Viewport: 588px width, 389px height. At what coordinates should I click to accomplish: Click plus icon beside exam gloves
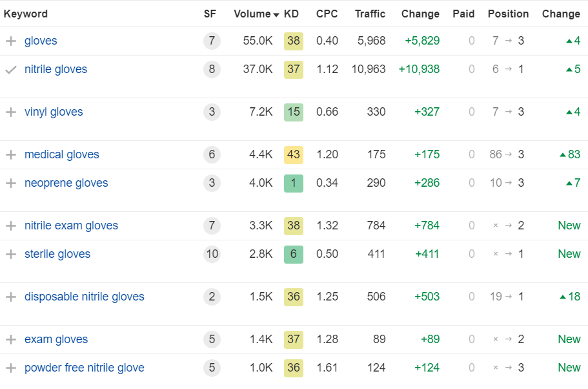coord(10,340)
